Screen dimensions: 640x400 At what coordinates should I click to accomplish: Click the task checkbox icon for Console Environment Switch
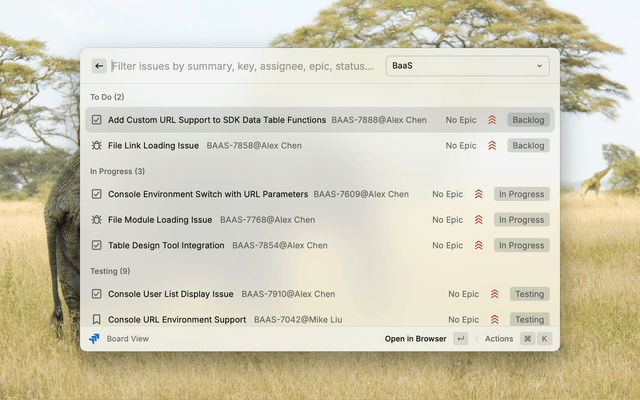click(97, 194)
